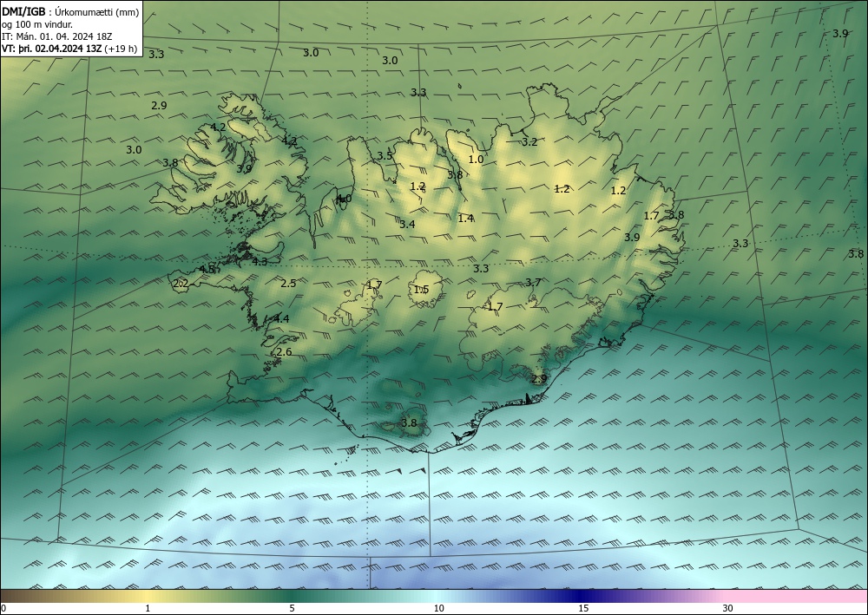This screenshot has height=615, width=868.
Task: Click the map value '3.7'
Action: [x=533, y=283]
